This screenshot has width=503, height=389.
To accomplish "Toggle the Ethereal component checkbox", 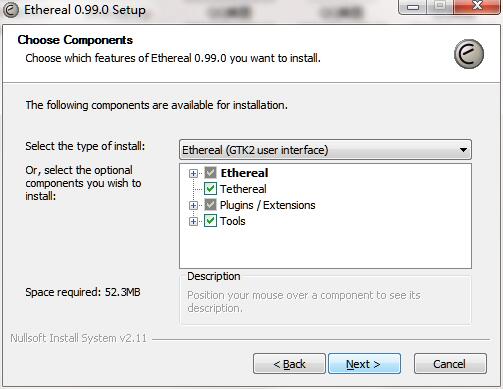I will tap(210, 173).
